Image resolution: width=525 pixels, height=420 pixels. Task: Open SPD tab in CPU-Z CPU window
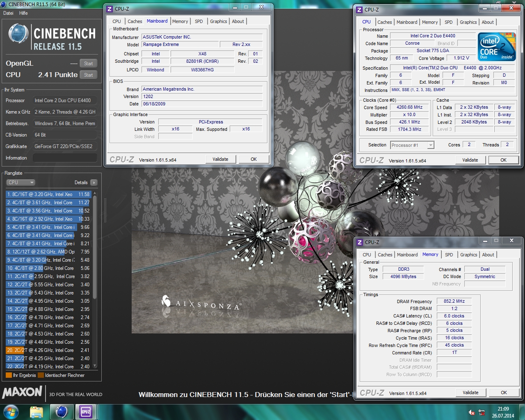click(449, 22)
